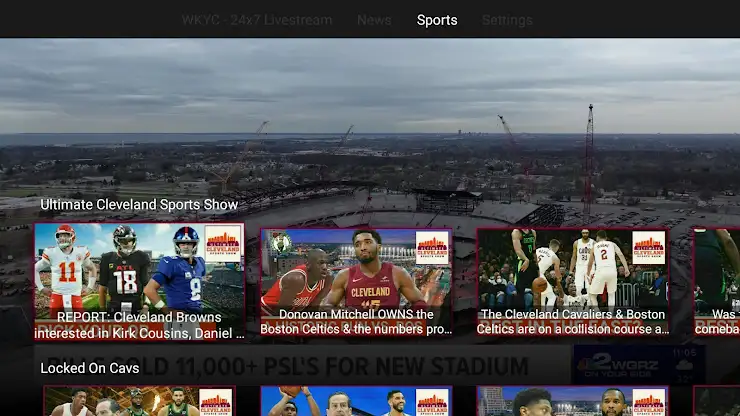Open Cavaliers & Celtics collision course video

tap(572, 282)
